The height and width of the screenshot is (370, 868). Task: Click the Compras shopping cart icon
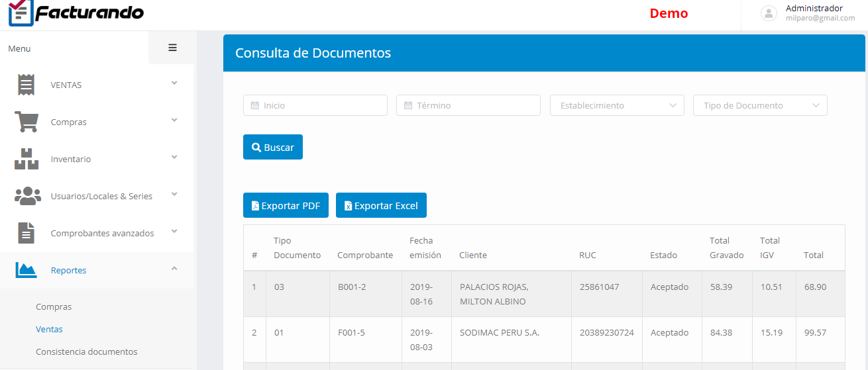coord(27,122)
